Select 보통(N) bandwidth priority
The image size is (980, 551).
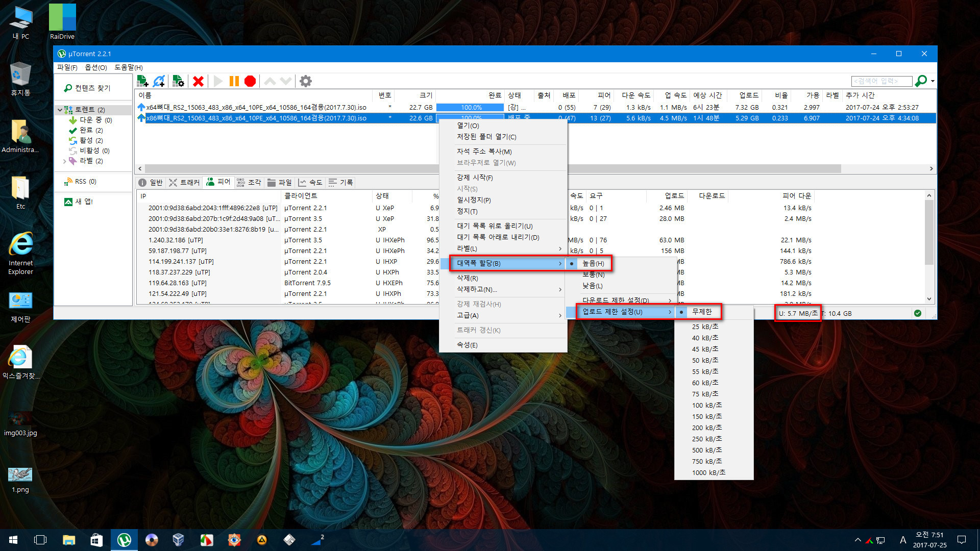coord(593,274)
